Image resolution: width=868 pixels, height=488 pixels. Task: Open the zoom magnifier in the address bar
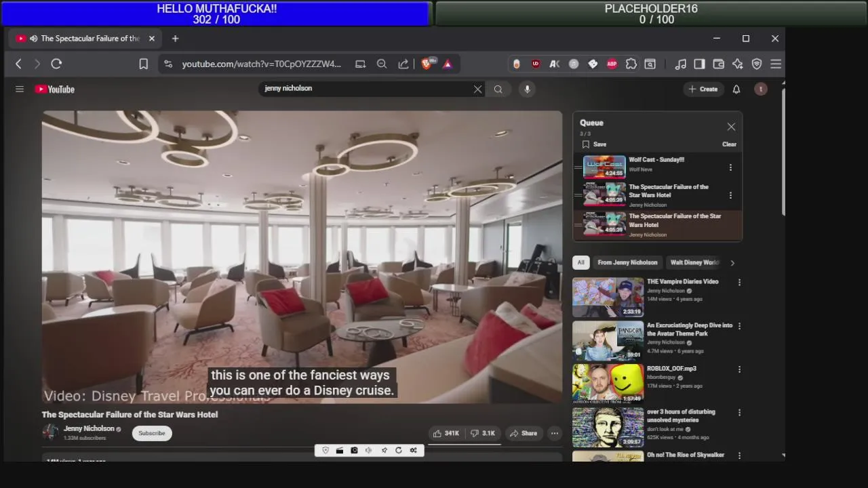click(382, 64)
